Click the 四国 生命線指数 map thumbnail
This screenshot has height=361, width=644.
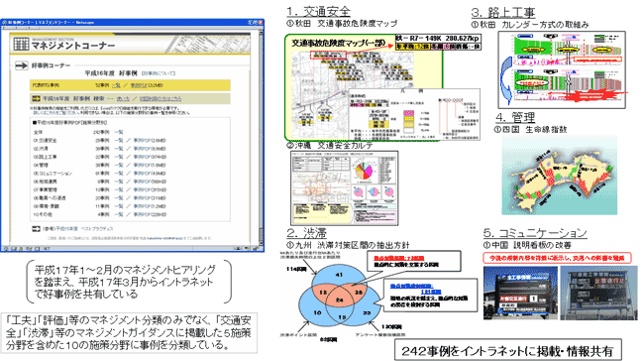pos(560,176)
